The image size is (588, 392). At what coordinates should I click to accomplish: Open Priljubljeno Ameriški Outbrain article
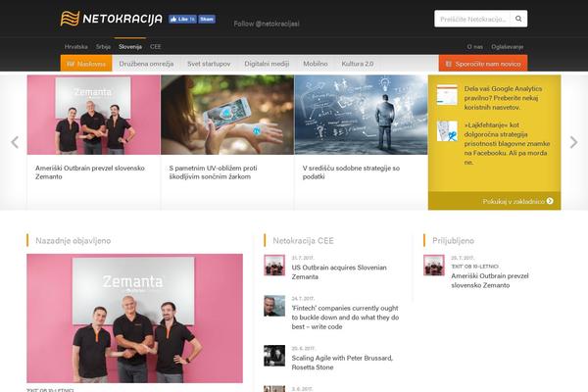(x=490, y=280)
